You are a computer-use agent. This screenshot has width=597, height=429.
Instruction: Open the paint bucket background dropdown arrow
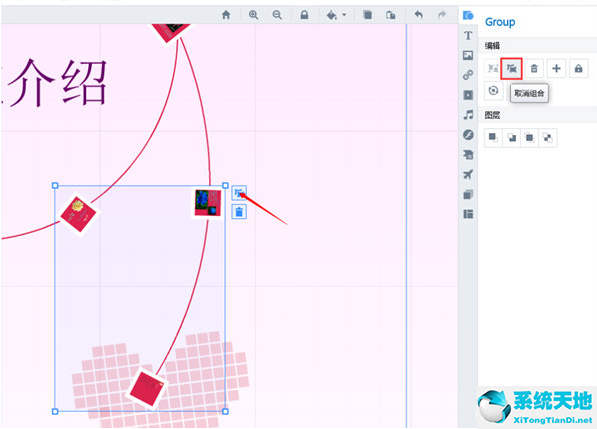(344, 15)
